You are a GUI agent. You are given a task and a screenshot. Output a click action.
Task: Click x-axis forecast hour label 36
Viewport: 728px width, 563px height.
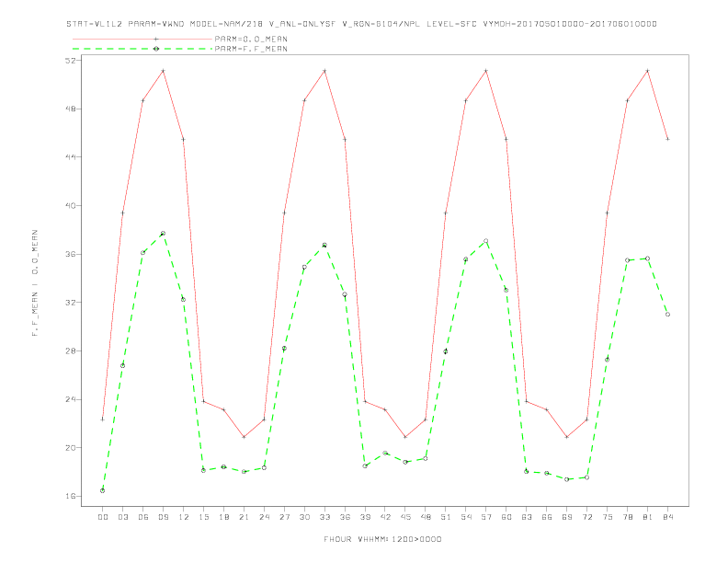pos(345,517)
